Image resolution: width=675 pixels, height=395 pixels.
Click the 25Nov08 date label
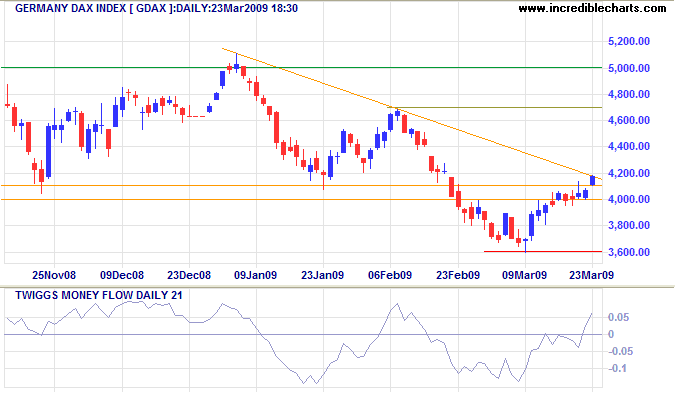tap(54, 275)
